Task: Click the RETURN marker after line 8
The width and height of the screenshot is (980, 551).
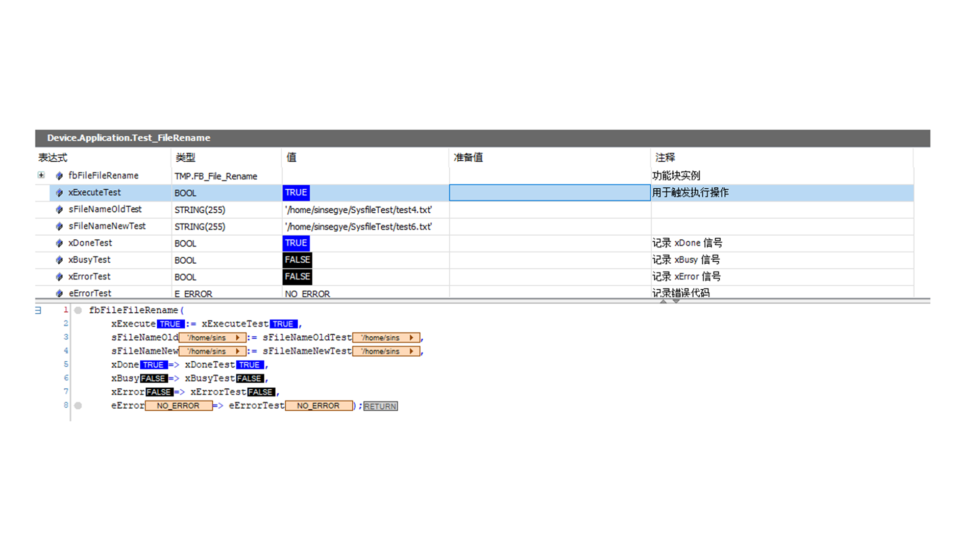Action: tap(380, 406)
